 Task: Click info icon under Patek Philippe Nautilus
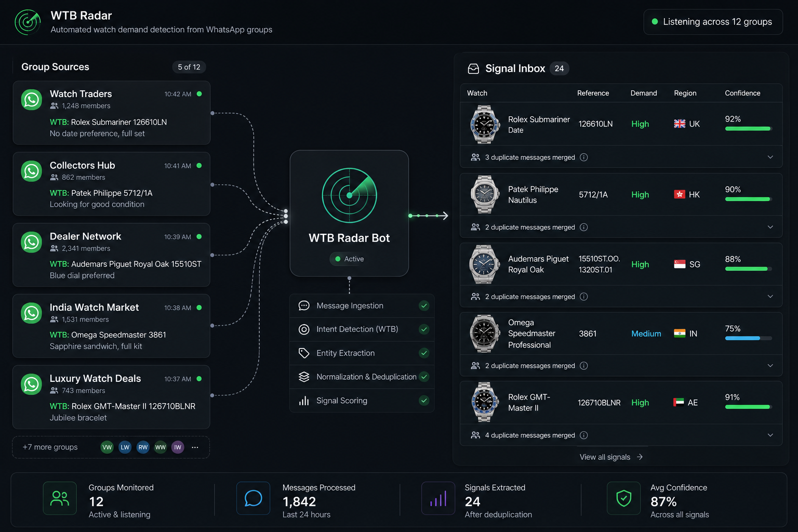tap(584, 227)
